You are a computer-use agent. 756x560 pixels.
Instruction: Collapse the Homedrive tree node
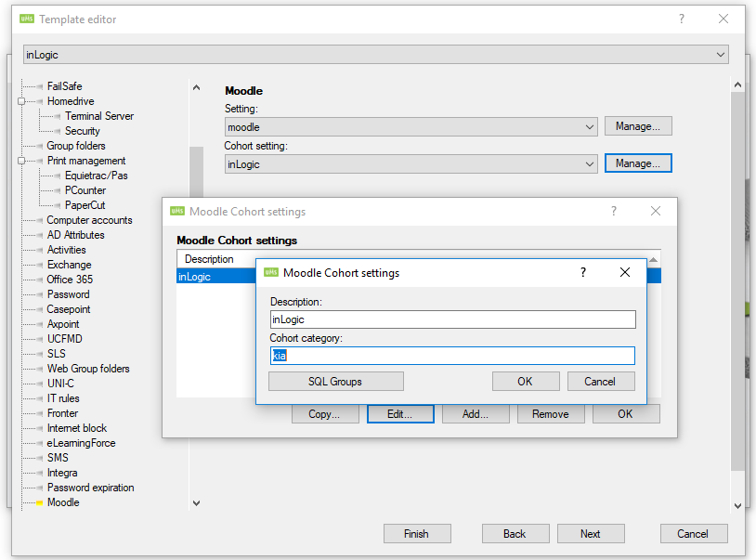click(x=21, y=101)
